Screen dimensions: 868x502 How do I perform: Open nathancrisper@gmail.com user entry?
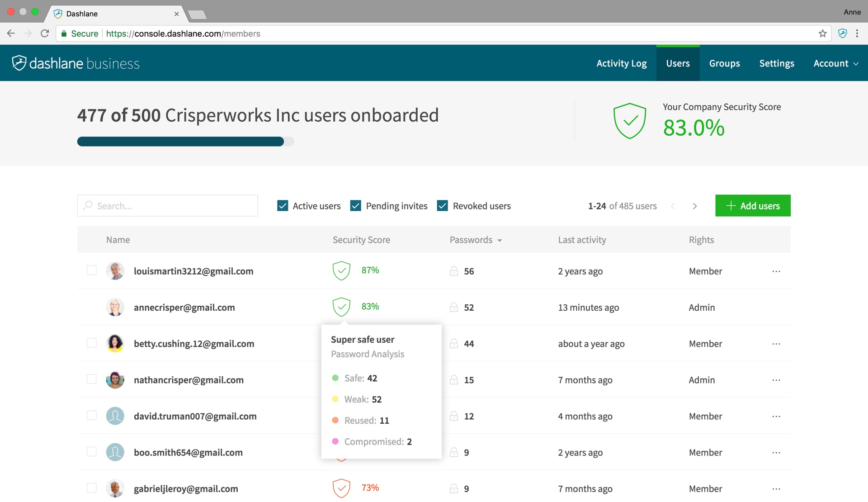tap(189, 380)
